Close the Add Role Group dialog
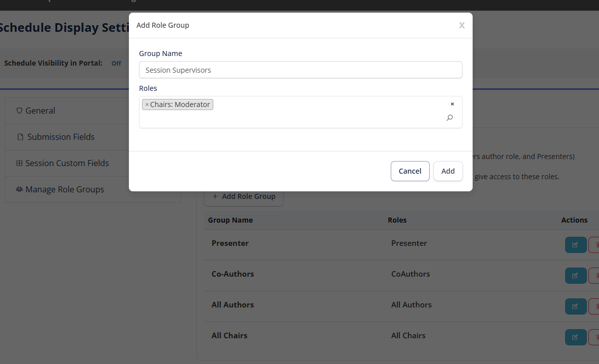 pyautogui.click(x=462, y=25)
